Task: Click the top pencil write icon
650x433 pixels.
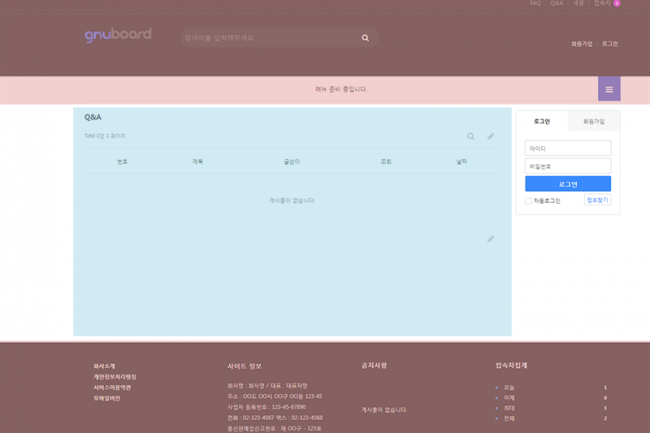Action: click(491, 136)
